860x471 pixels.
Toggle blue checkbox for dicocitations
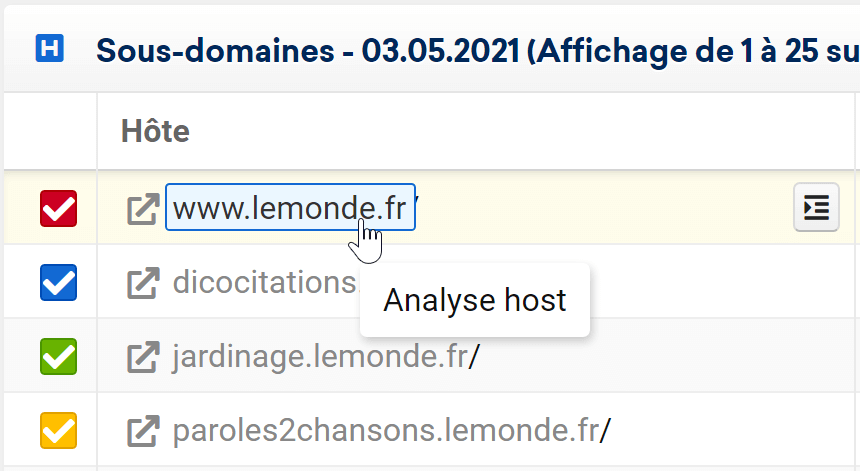click(x=58, y=282)
